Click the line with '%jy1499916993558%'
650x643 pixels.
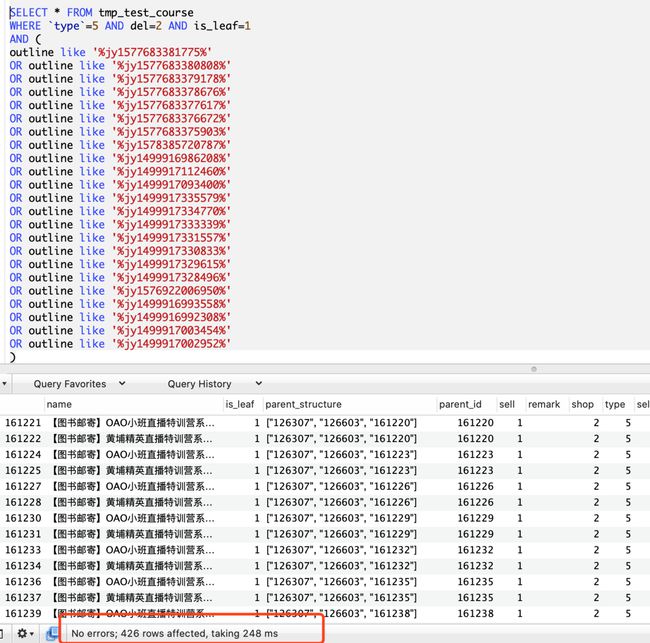(120, 305)
